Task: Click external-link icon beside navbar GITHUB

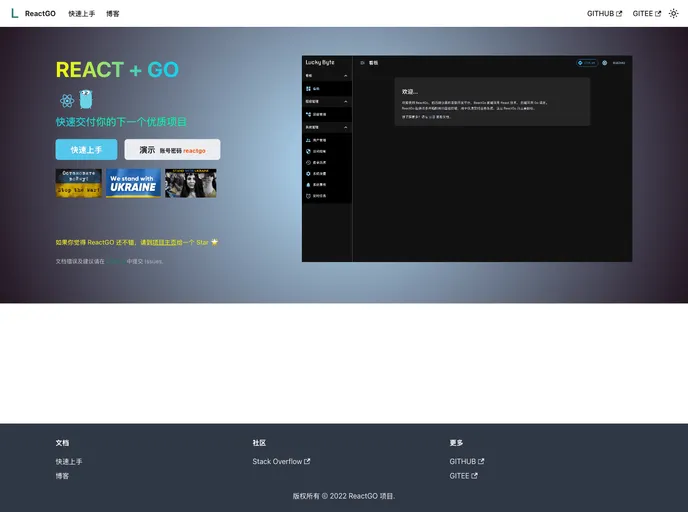Action: tap(619, 14)
